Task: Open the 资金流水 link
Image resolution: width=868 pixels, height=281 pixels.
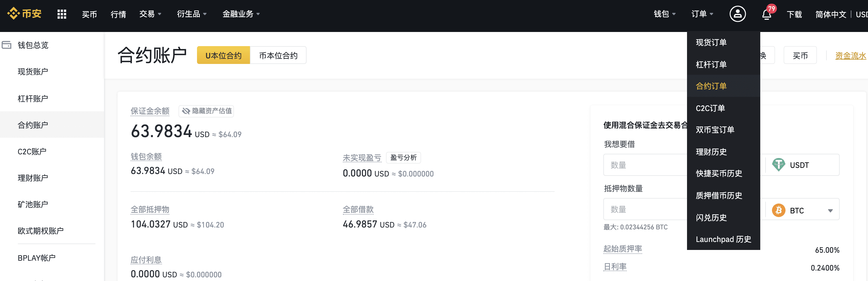Action: (850, 56)
